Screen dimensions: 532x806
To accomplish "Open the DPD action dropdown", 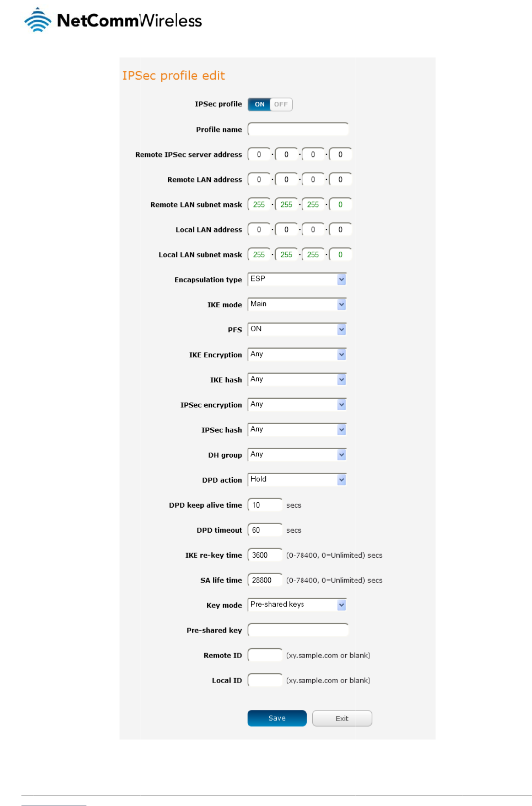I will 297,479.
